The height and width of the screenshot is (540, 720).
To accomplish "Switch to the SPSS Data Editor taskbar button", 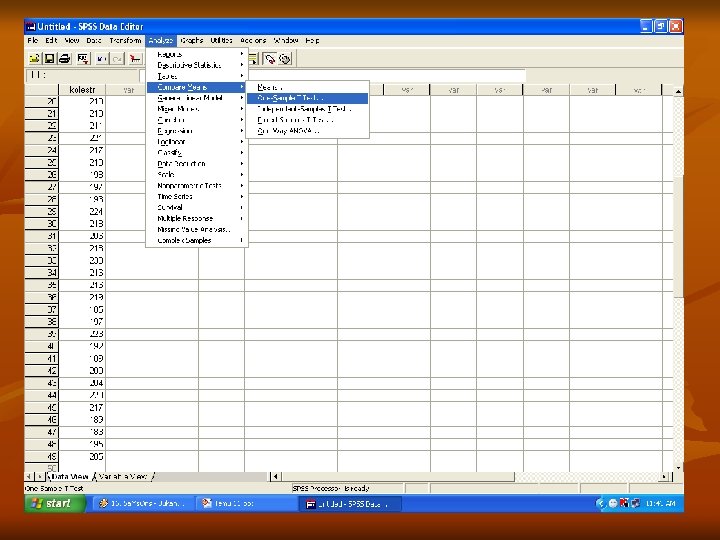I will point(351,504).
